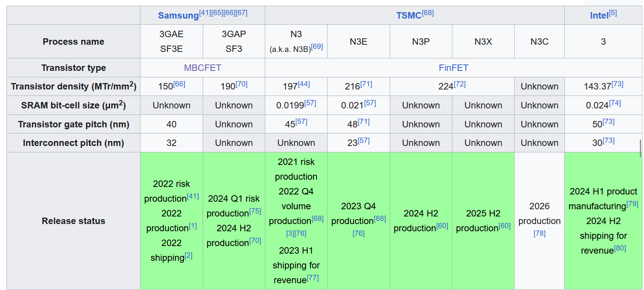The width and height of the screenshot is (644, 290).
Task: Click citation [60] after 2025 H2 production
Action: coord(504,226)
